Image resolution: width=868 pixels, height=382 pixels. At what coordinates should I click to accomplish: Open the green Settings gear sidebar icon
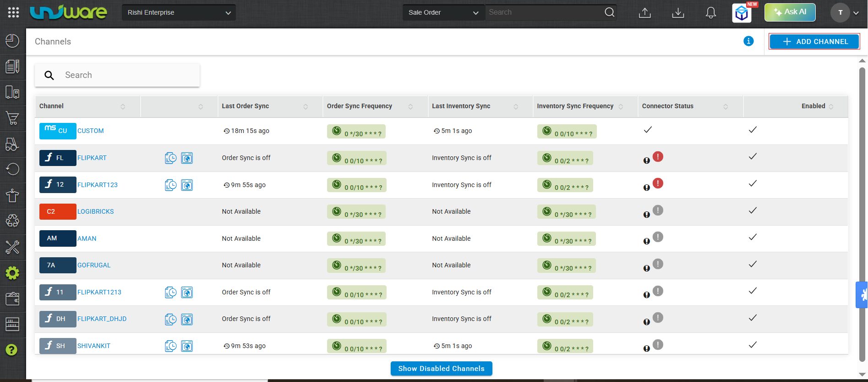pyautogui.click(x=12, y=273)
